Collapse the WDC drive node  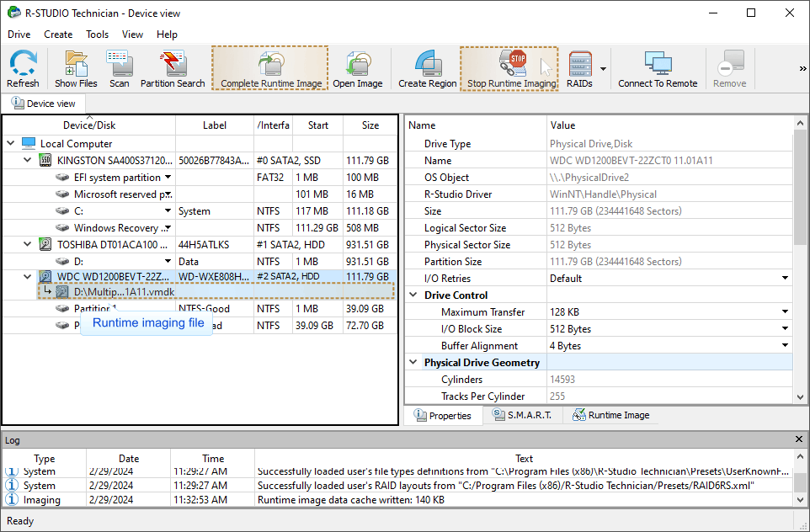tap(28, 276)
